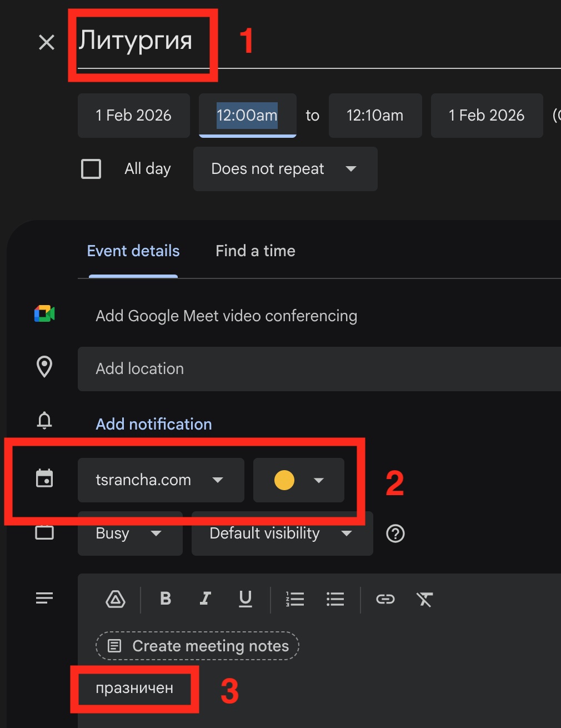Click the insert link icon

point(385,599)
